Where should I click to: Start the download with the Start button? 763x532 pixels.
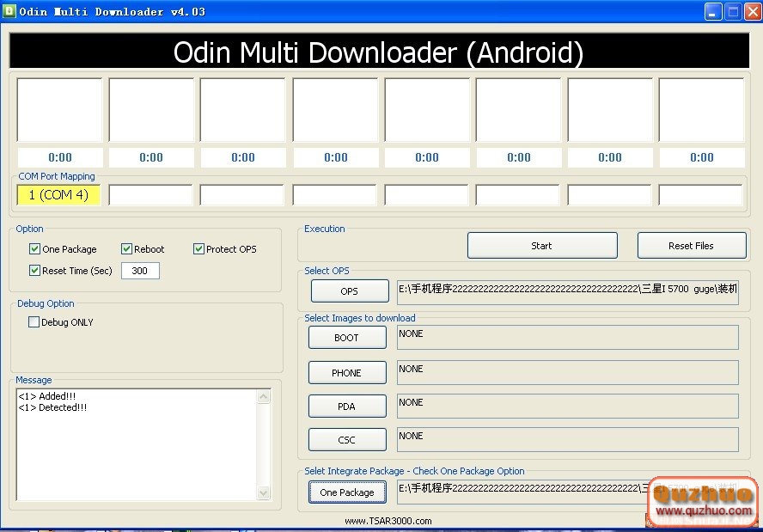(542, 246)
